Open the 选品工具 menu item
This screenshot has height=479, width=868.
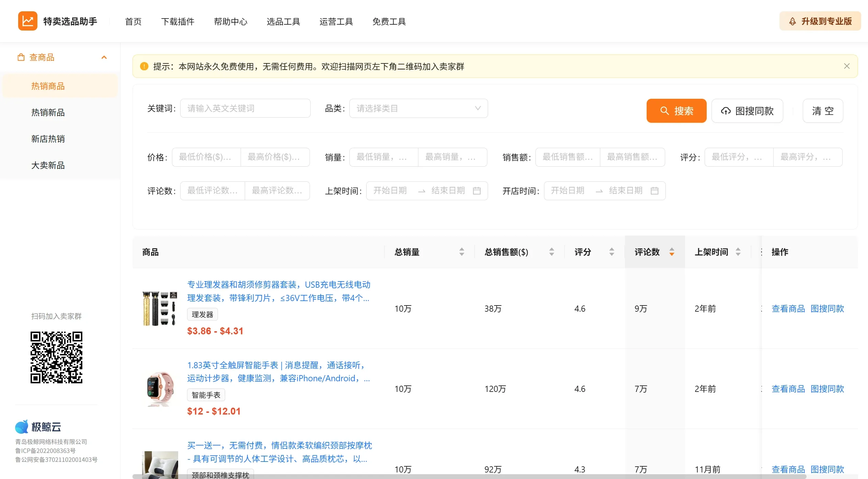point(283,21)
